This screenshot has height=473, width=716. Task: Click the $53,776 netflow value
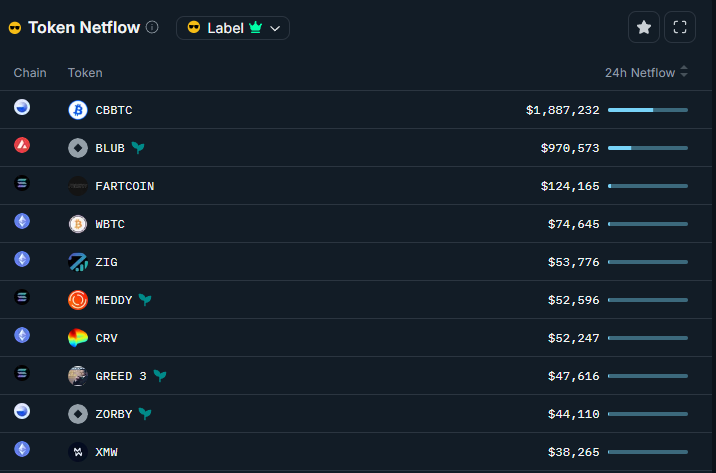click(x=574, y=262)
